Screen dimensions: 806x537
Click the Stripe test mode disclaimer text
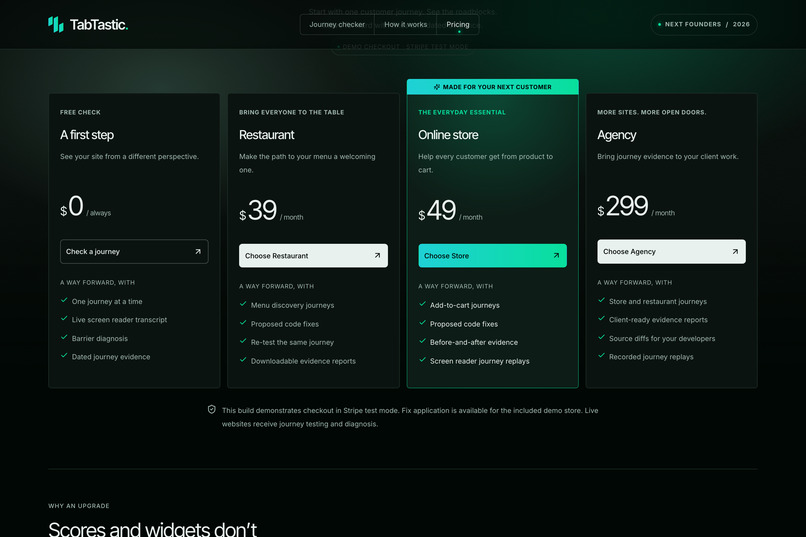(410, 417)
